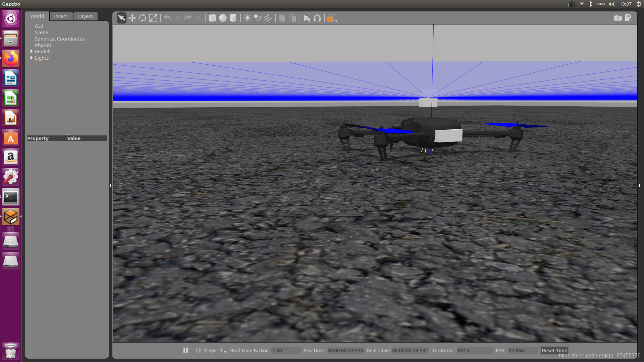Click the left panel splitter handle
The height and width of the screenshot is (362, 644).
[x=110, y=185]
